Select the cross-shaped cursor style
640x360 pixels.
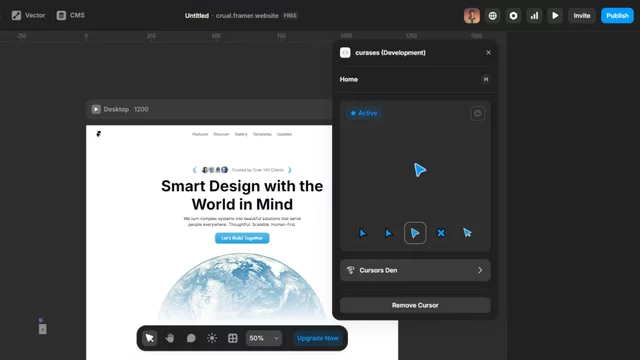point(441,233)
